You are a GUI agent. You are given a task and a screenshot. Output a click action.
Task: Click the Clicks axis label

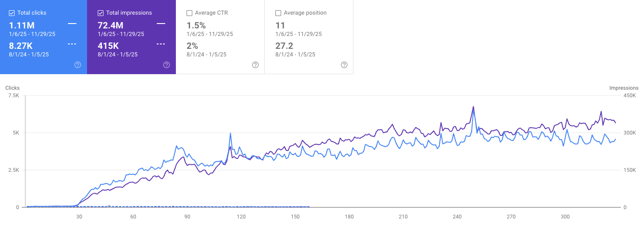12,88
